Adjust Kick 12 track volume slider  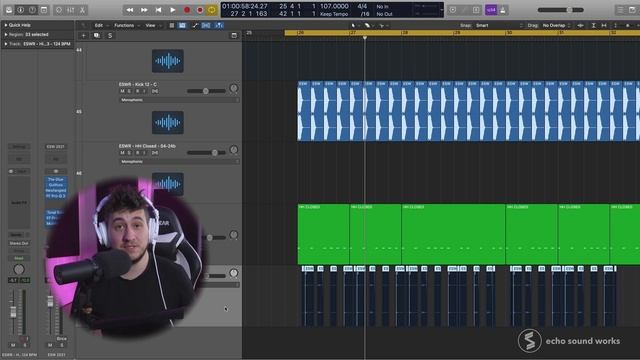(207, 91)
